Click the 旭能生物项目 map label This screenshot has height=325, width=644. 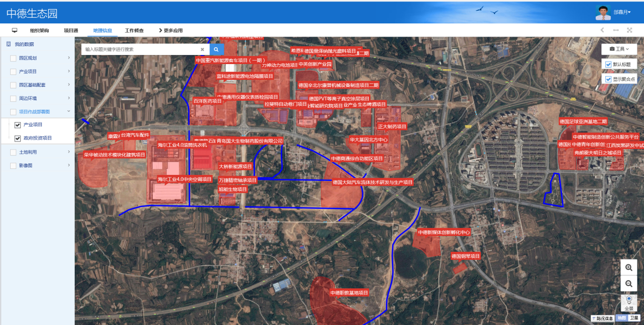click(x=232, y=189)
